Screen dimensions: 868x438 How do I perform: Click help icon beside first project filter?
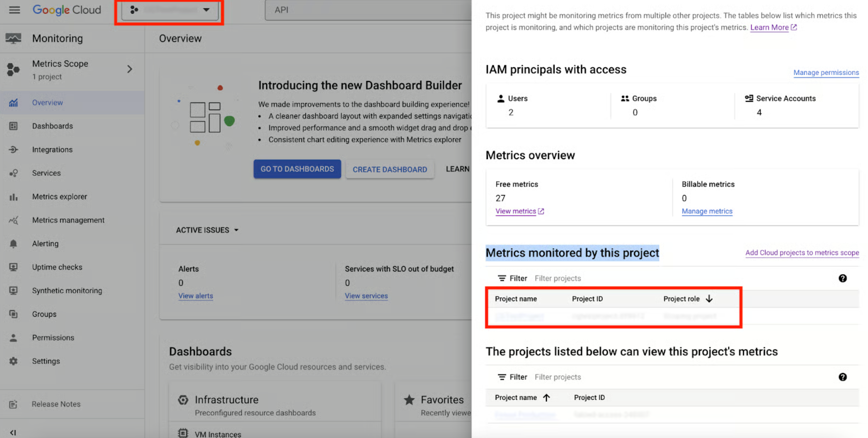click(842, 278)
